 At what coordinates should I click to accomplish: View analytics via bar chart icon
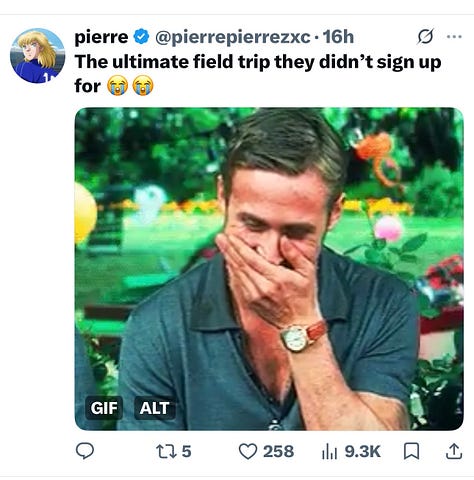[330, 452]
